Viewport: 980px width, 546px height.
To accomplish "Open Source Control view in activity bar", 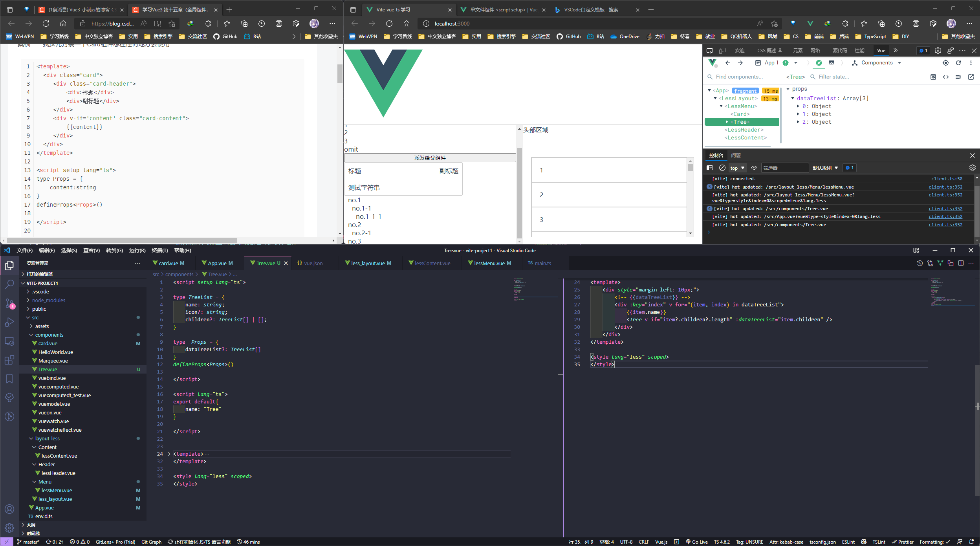I will coord(9,303).
